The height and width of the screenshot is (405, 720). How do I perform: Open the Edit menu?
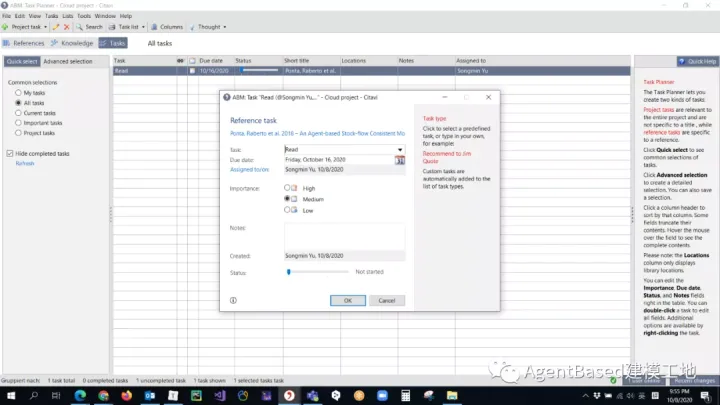click(20, 16)
